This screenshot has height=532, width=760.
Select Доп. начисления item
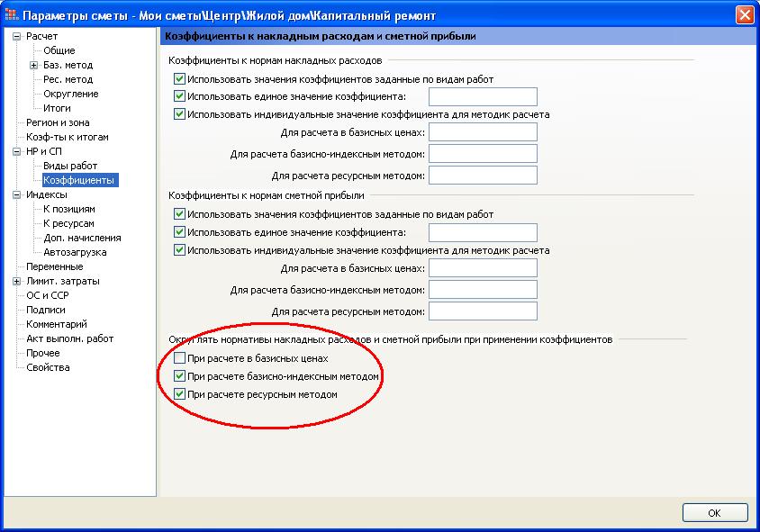point(82,238)
